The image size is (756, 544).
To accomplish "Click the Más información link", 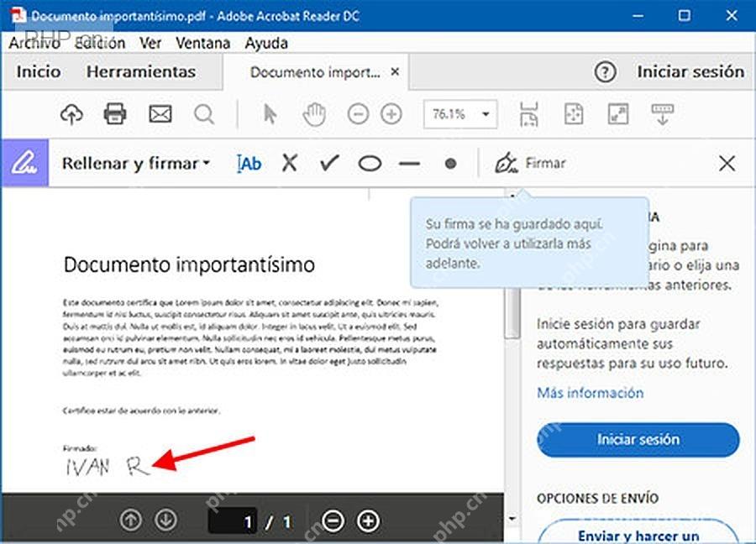I will pos(591,393).
